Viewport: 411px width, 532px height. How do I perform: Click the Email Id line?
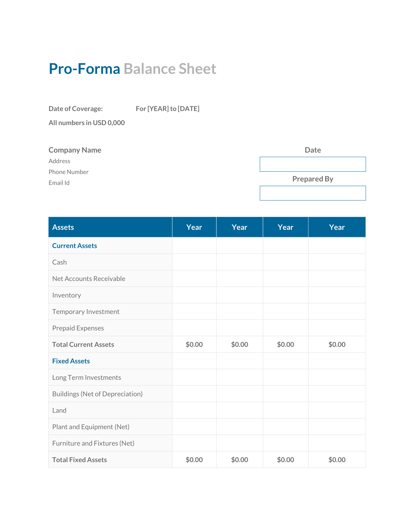[x=59, y=183]
